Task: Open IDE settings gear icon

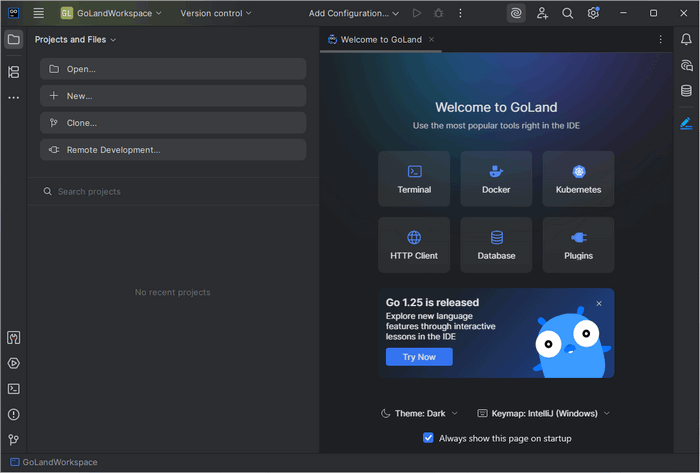Action: click(593, 14)
